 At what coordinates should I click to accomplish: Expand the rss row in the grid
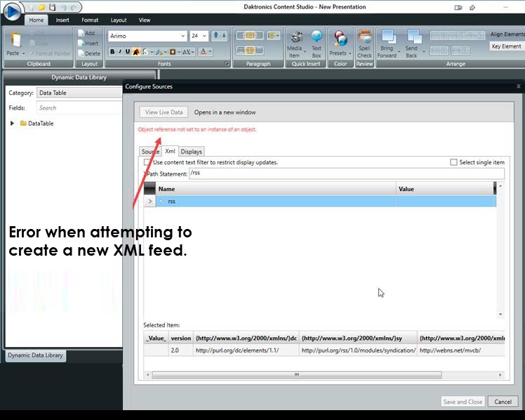click(x=149, y=202)
